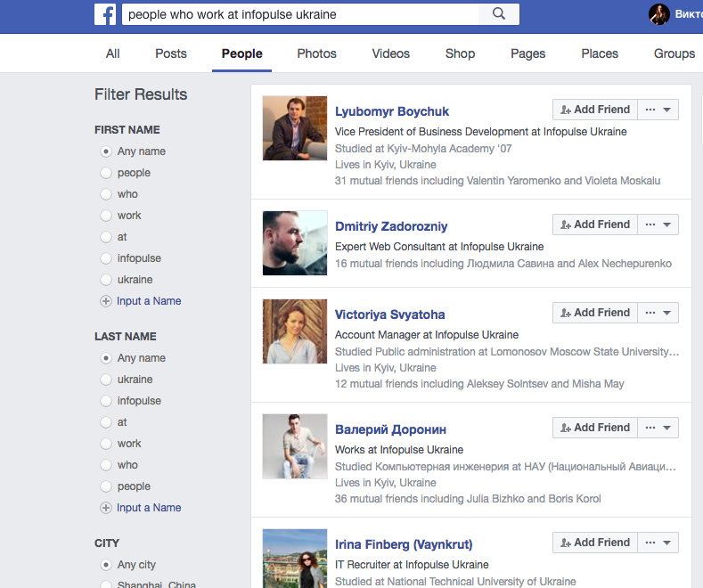Switch to the Photos tab
Viewport: 703px width, 588px height.
click(316, 53)
